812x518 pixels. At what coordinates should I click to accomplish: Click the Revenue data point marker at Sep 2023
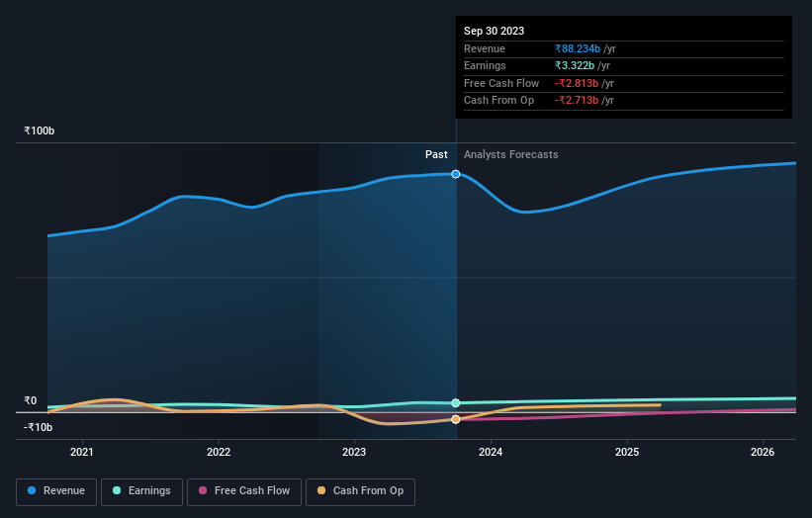(x=456, y=174)
